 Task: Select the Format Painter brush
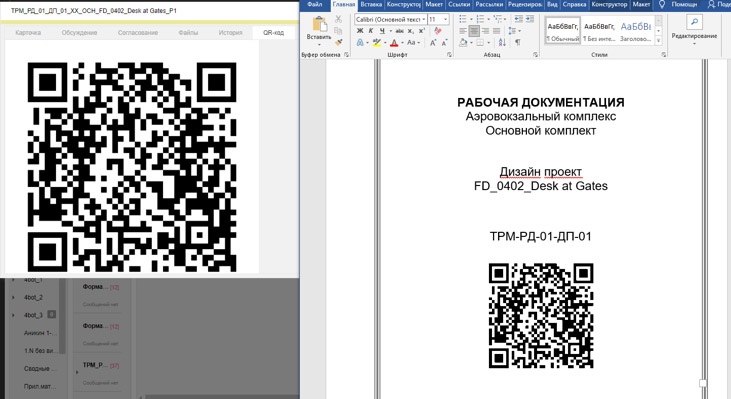click(338, 42)
